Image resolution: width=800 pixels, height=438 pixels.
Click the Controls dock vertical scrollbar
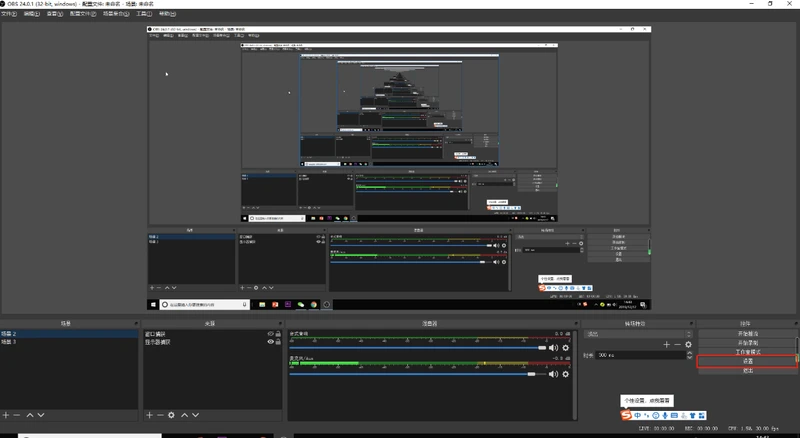[x=797, y=352]
